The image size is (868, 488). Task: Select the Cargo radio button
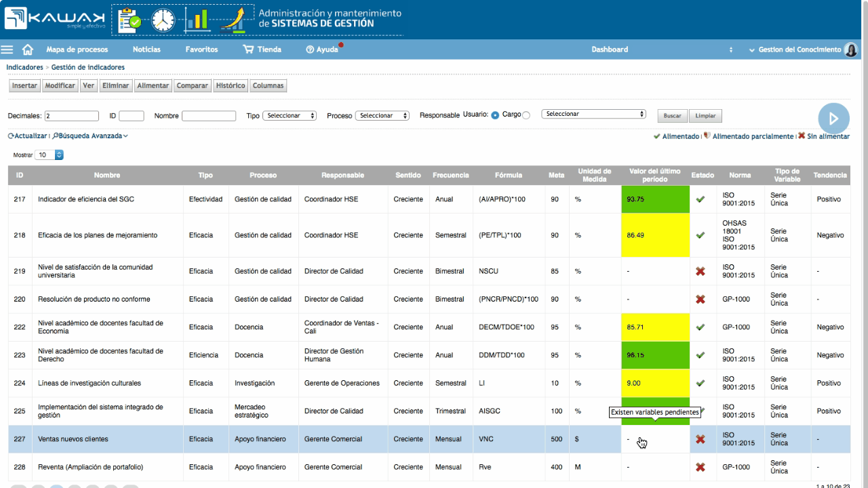tap(526, 115)
